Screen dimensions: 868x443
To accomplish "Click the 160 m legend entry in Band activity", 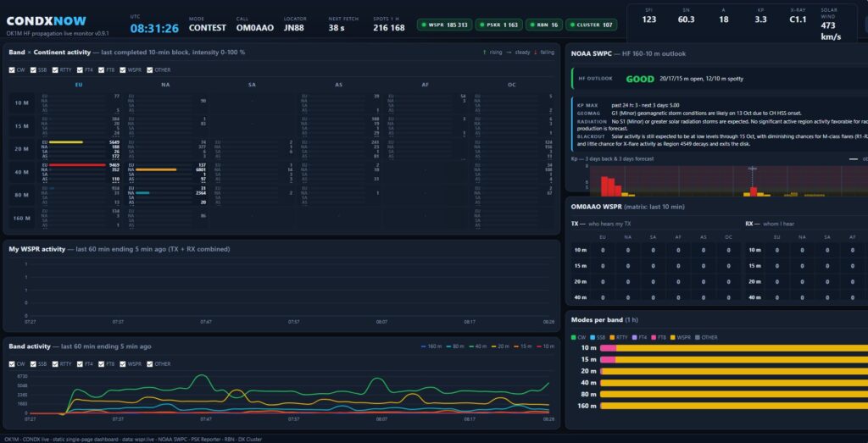I will (430, 346).
